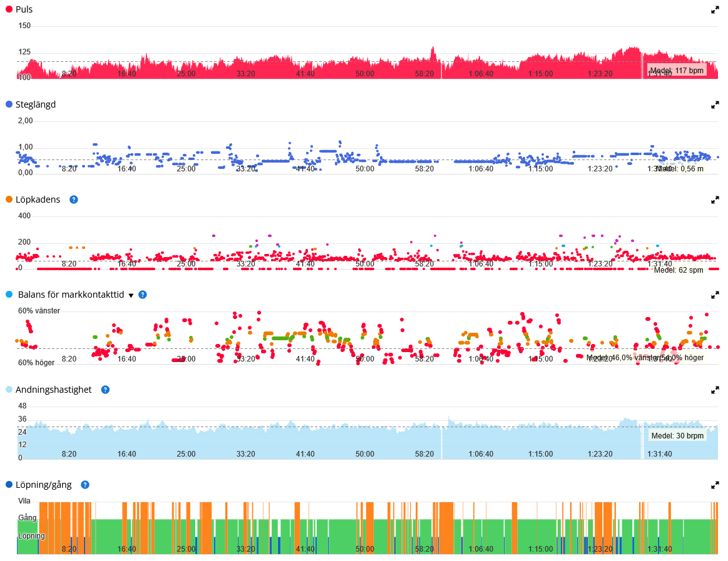This screenshot has height=561, width=728.
Task: Click the 2,00 value on Steglängd axis
Action: click(26, 121)
